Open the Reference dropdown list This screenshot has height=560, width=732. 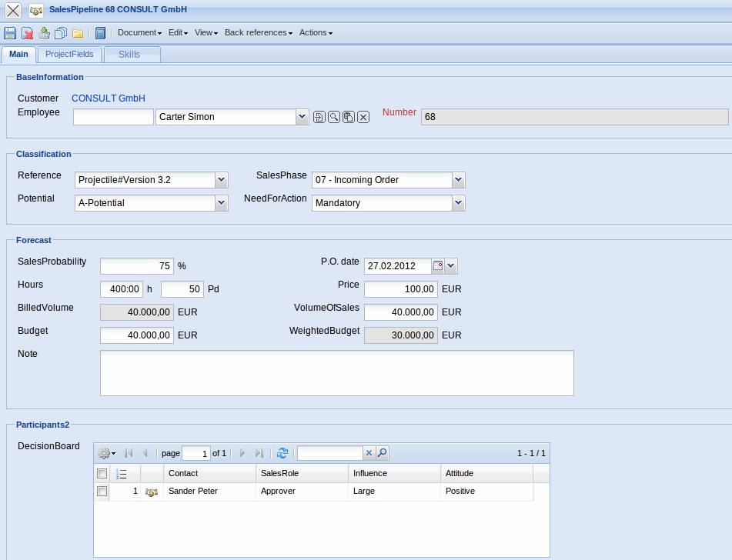[x=221, y=180]
